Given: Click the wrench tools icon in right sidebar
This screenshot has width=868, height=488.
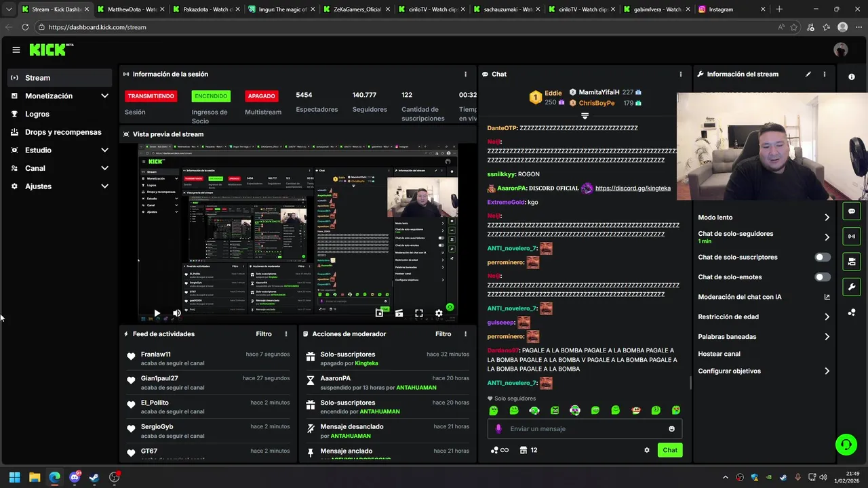Looking at the screenshot, I should [852, 287].
